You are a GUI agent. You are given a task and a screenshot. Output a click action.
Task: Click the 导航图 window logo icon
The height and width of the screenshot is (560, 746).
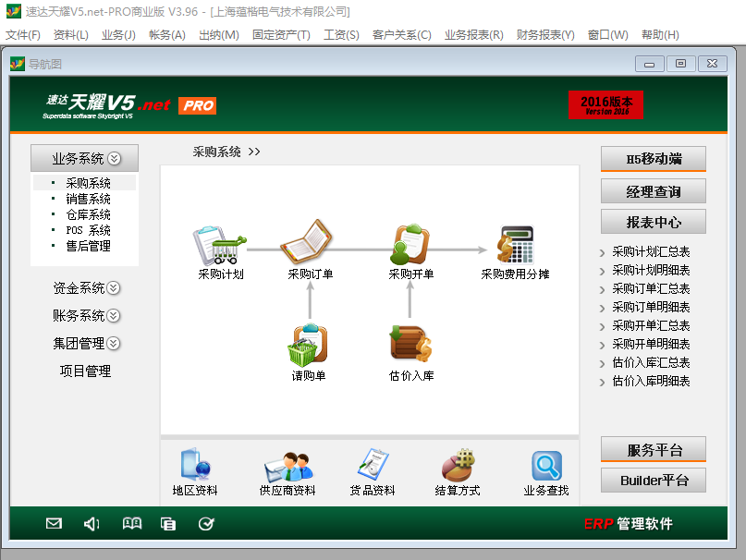coord(18,64)
